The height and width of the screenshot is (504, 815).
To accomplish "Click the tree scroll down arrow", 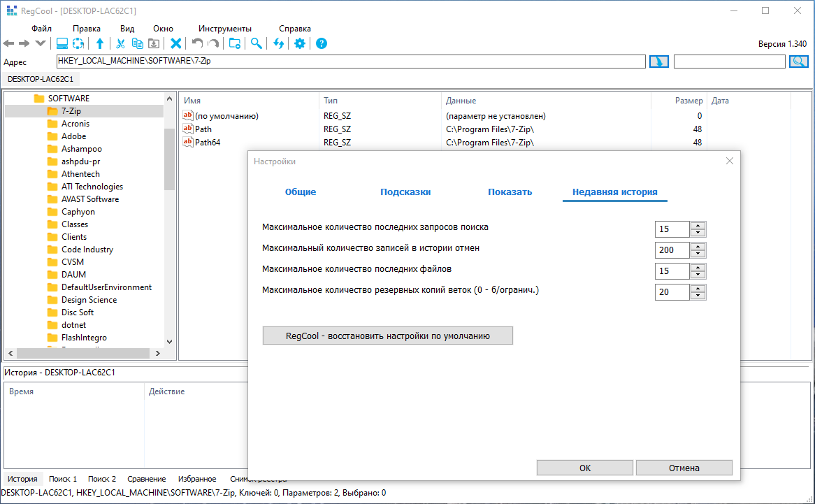I will [x=169, y=341].
